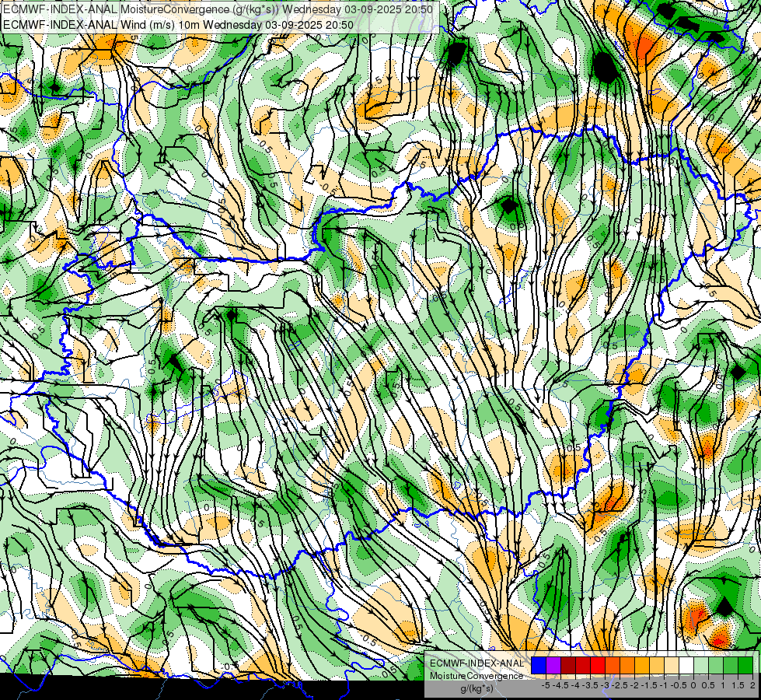Click the -1 tick label in the legend
Image resolution: width=761 pixels, height=700 pixels.
click(664, 685)
